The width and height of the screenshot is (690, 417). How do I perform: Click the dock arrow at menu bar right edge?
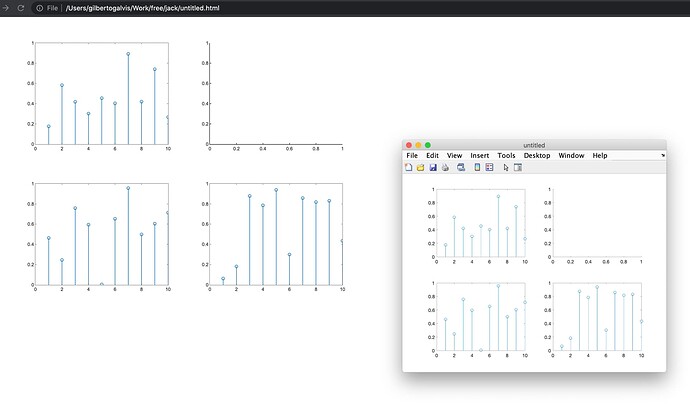663,155
